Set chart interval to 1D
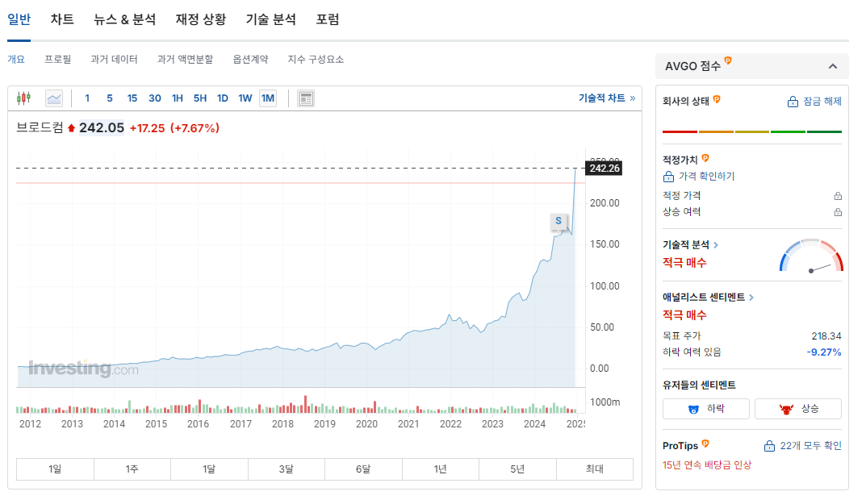The width and height of the screenshot is (866, 504). point(223,98)
